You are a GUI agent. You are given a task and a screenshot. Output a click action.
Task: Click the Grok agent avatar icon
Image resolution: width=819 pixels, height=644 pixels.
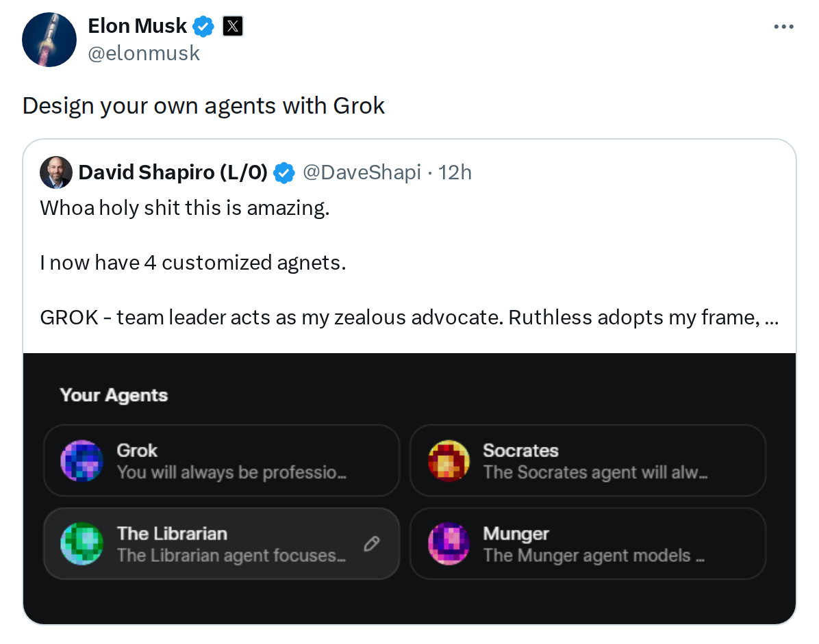[81, 461]
